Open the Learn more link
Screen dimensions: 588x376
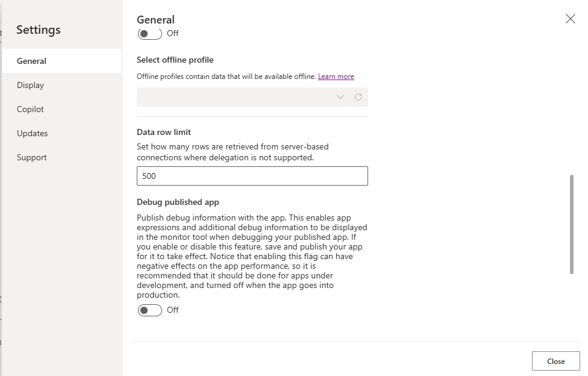[336, 77]
